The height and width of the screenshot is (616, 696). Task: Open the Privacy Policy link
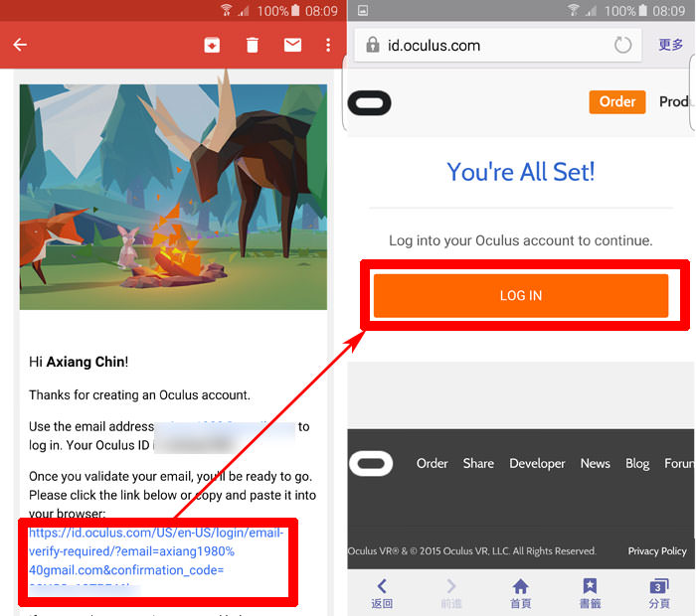[657, 550]
